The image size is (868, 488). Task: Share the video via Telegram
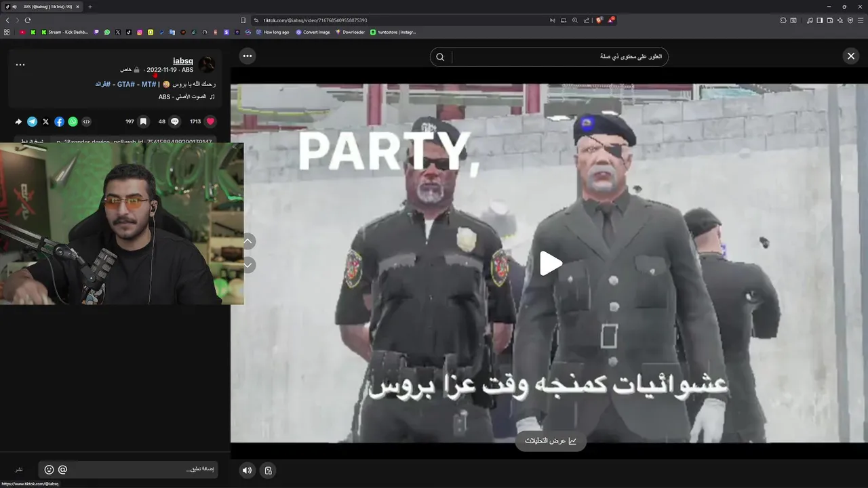(x=33, y=122)
